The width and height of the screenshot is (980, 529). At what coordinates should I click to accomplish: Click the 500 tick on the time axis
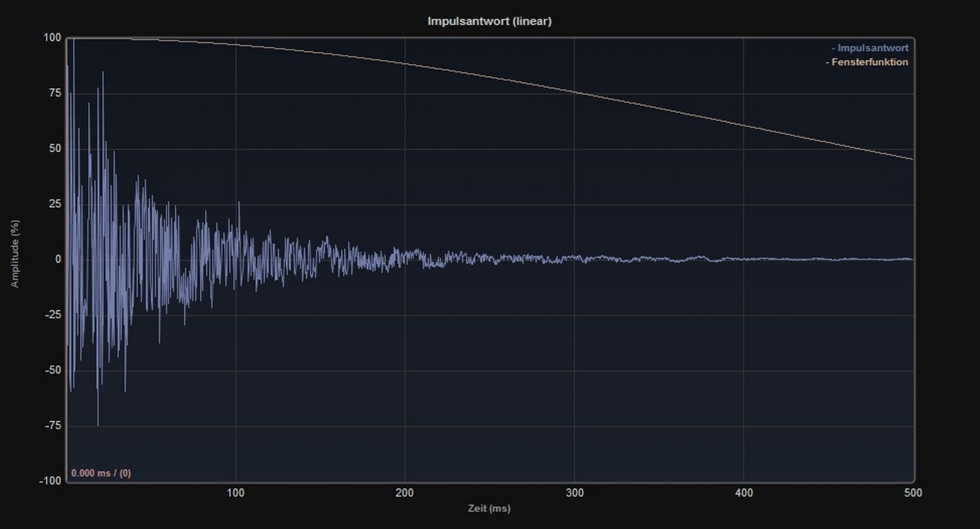(913, 493)
